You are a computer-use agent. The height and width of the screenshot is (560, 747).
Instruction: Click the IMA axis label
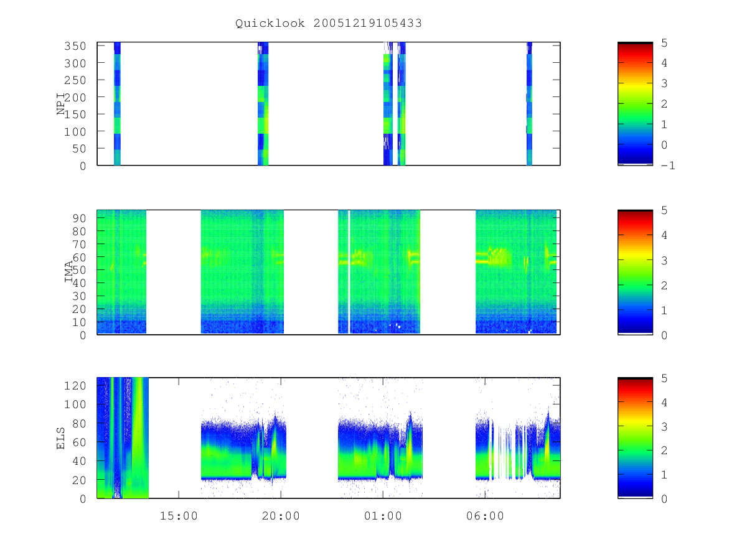click(69, 272)
